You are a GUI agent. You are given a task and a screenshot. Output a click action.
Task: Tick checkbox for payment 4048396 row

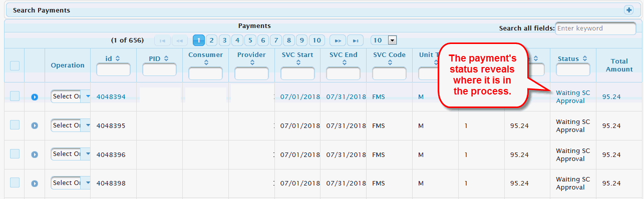pos(15,154)
